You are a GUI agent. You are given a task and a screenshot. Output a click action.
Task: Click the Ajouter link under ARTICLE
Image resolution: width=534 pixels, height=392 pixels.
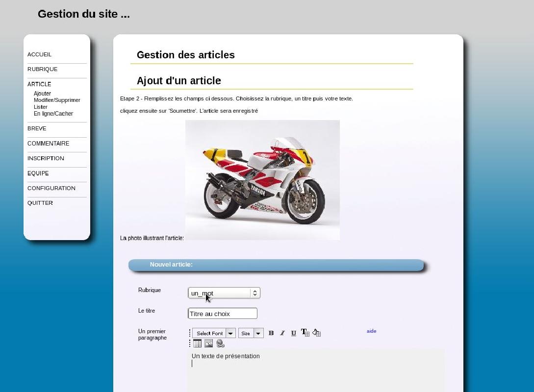(x=42, y=93)
